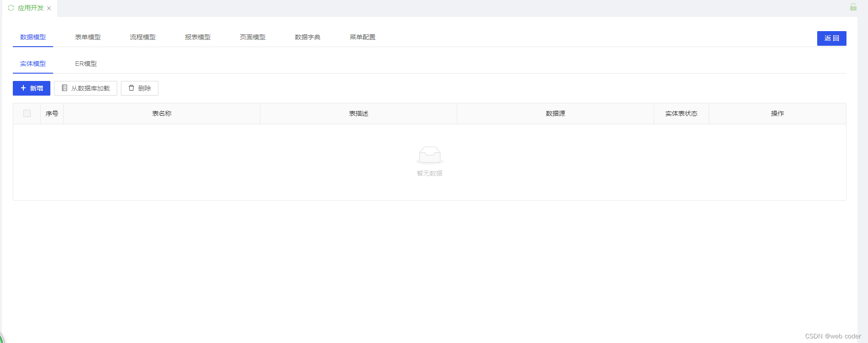Click the 数据源 column header
Image resolution: width=868 pixels, height=343 pixels.
[556, 113]
